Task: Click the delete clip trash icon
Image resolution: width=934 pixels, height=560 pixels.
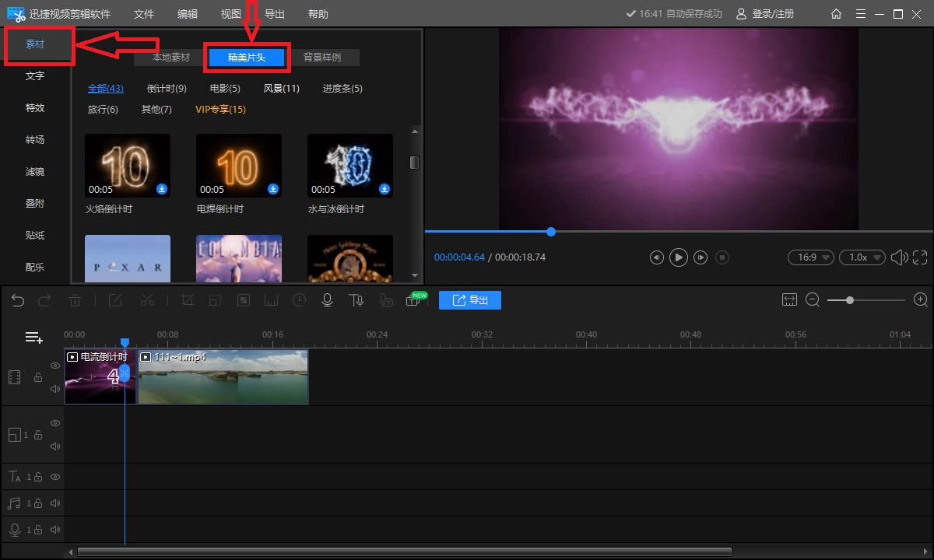Action: point(75,299)
